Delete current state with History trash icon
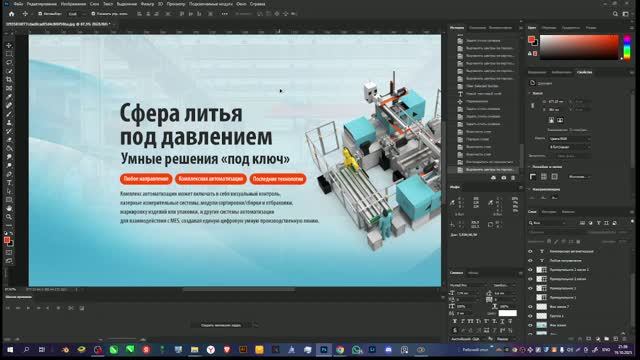Image resolution: width=640 pixels, height=360 pixels. coord(513,178)
